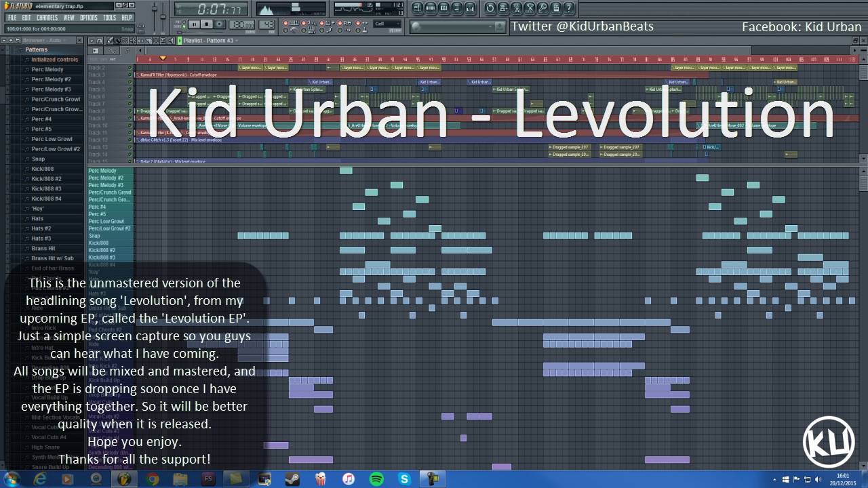Viewport: 868px width, 488px height.
Task: Select the Delete tool in Playlist toolbar
Action: click(125, 41)
